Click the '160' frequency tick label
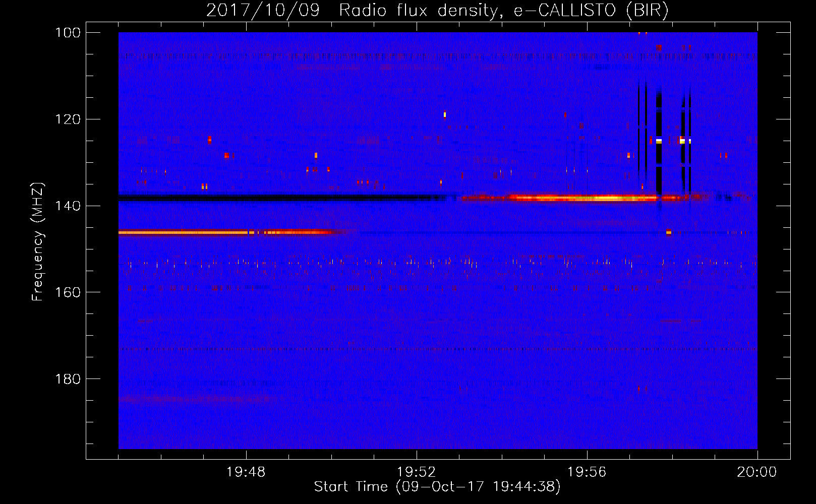816x504 pixels. 68,292
